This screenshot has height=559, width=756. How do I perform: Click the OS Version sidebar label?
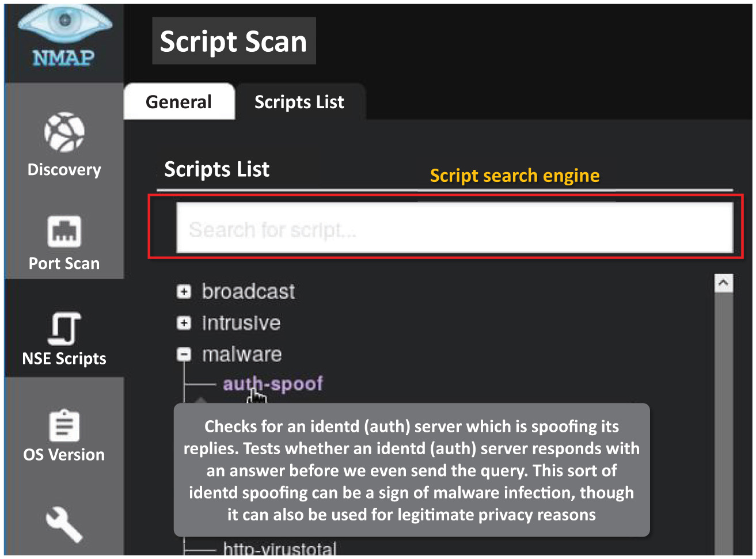64,454
